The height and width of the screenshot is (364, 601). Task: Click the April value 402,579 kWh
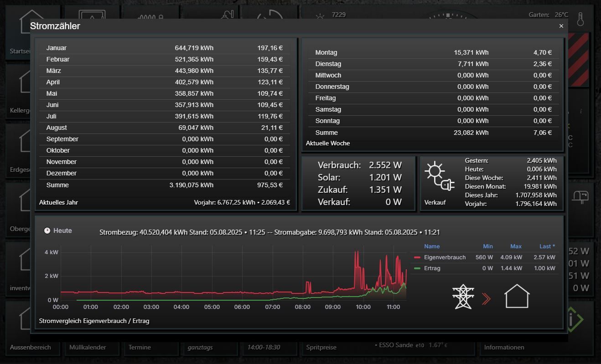click(194, 82)
